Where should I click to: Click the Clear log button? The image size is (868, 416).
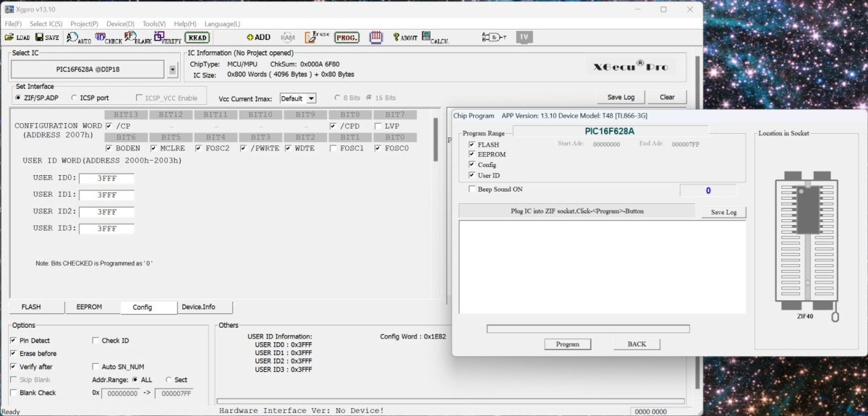click(x=667, y=97)
